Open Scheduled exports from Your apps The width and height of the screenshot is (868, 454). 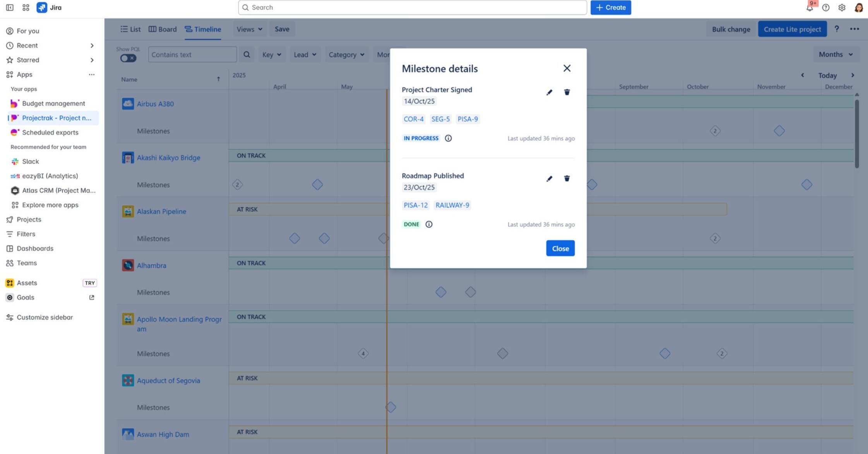coord(50,132)
